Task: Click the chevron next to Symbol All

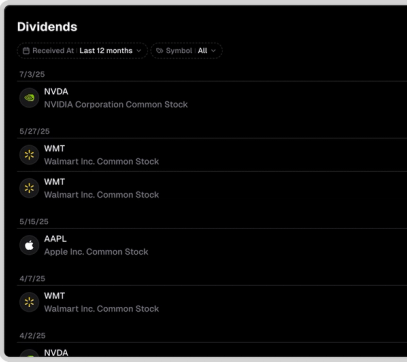Action: click(214, 51)
